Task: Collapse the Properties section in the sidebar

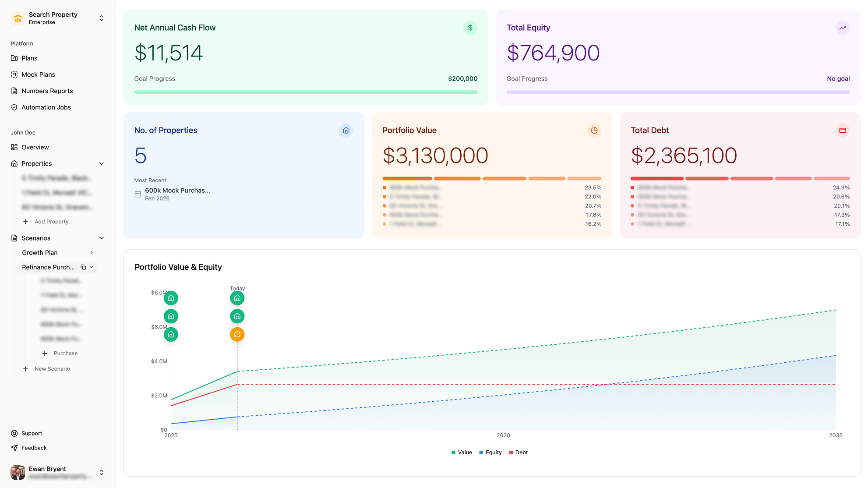Action: pos(102,163)
